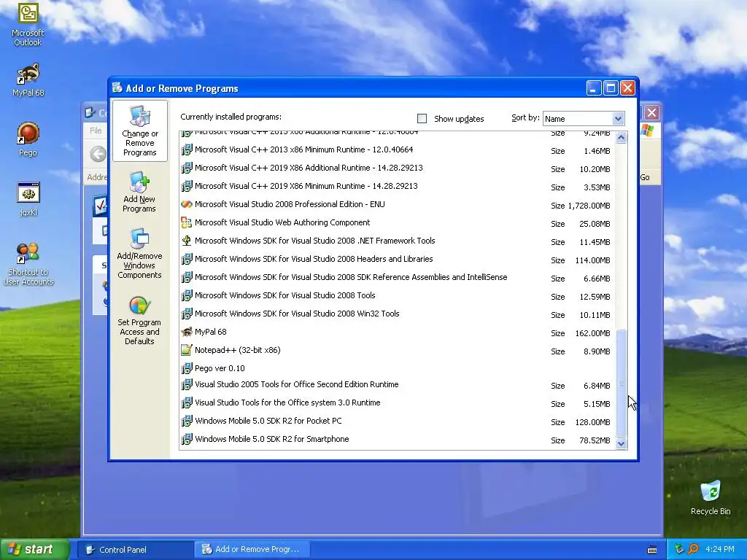Click Visual Studio 2008 Professional Edition icon
The image size is (747, 560).
(186, 204)
